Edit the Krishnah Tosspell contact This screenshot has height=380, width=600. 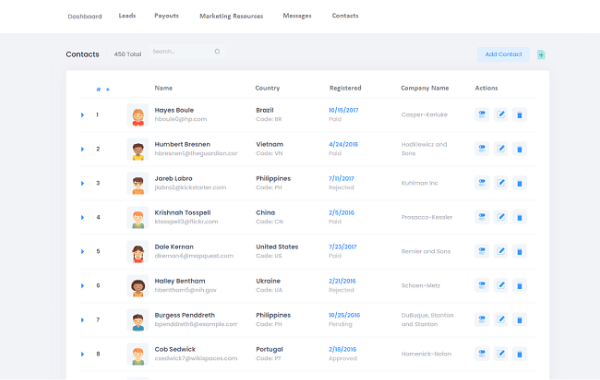tap(501, 217)
